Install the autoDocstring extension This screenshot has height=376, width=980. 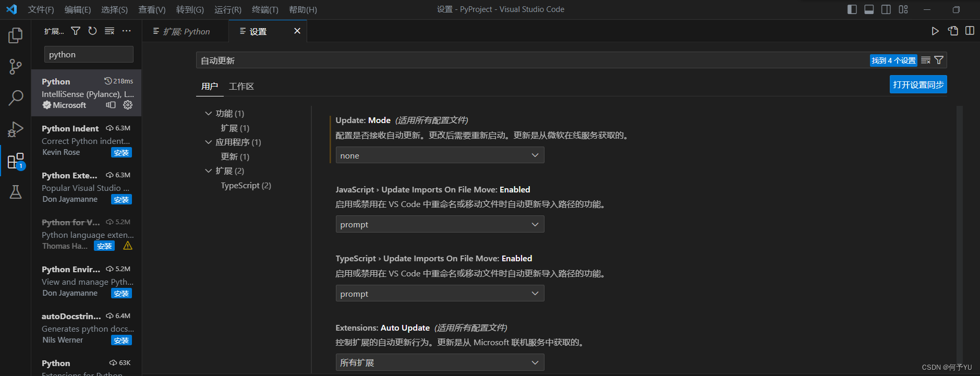[122, 340]
